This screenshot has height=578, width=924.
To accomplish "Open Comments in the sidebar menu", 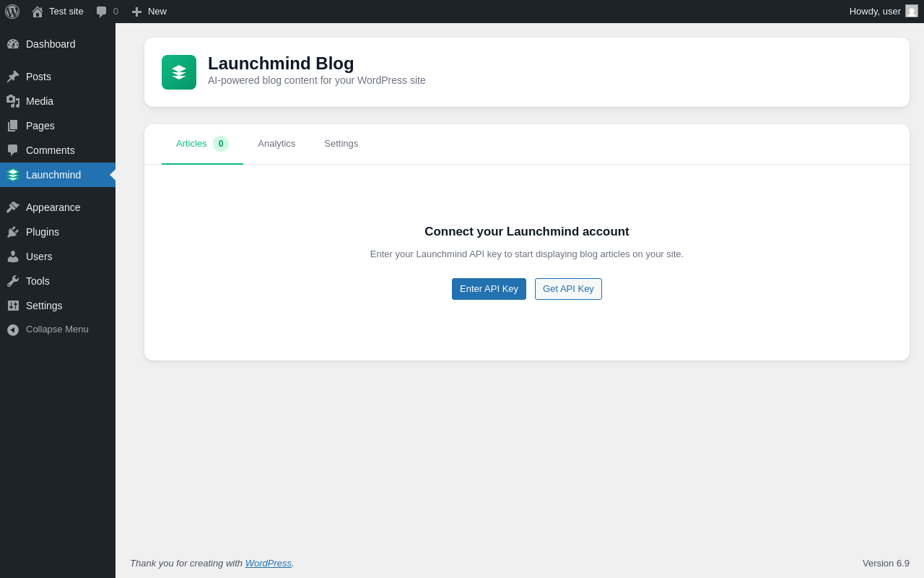I will pos(58,150).
